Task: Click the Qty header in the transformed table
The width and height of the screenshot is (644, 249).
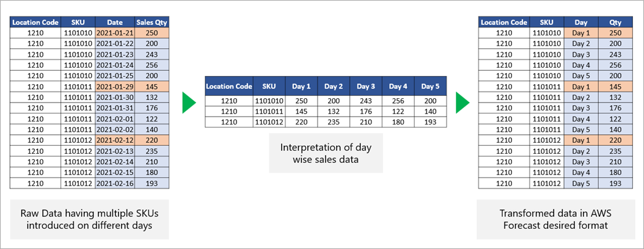Action: (616, 23)
